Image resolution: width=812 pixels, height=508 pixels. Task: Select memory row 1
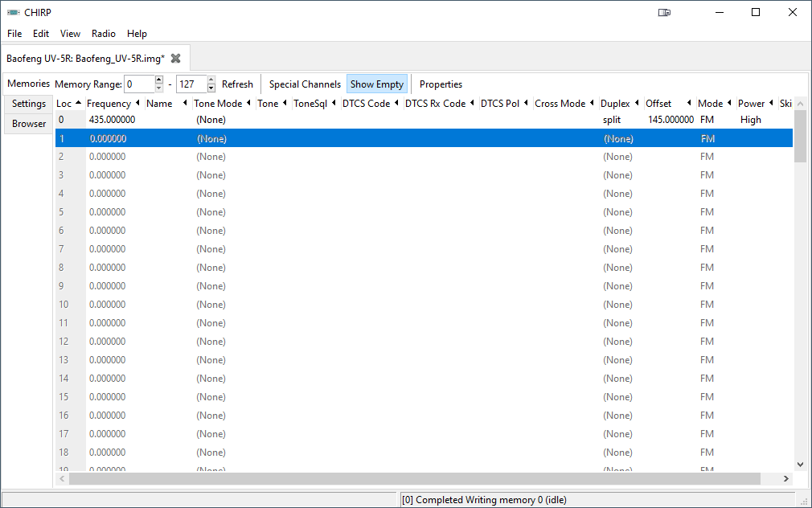pos(424,138)
